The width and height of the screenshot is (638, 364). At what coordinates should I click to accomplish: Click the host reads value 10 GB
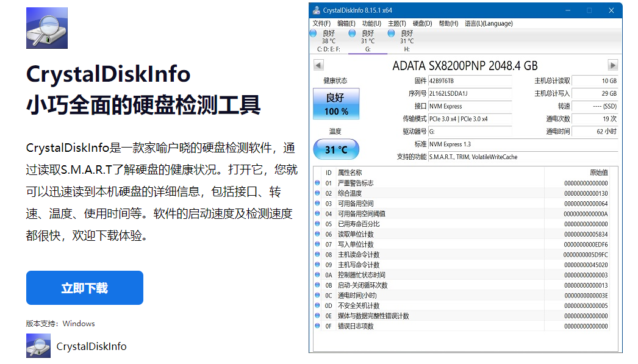[595, 81]
